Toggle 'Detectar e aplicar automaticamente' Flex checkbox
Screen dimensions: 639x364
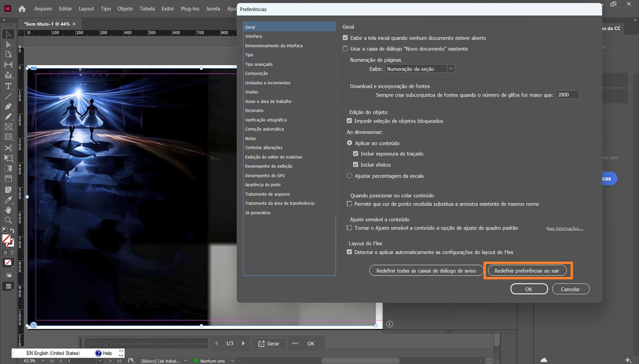(349, 252)
